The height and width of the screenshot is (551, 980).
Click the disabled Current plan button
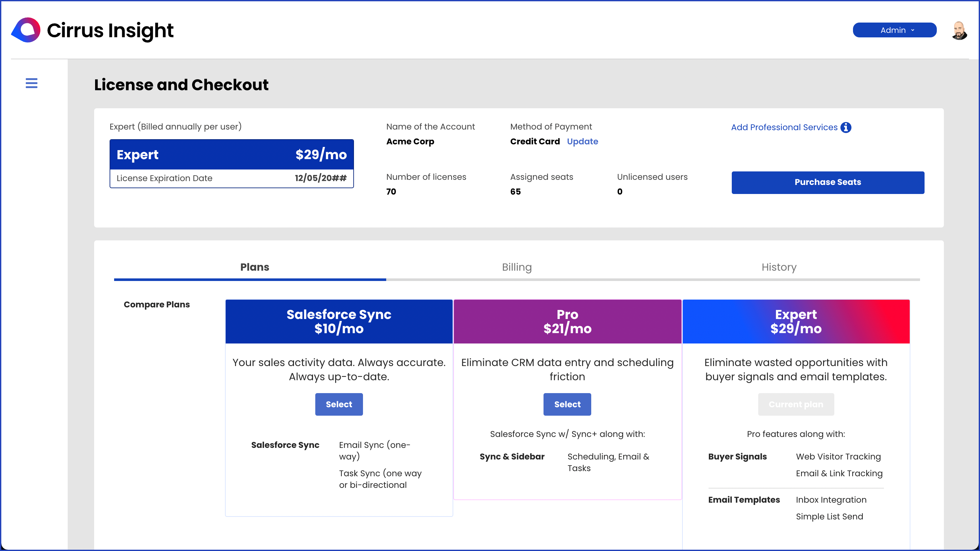coord(796,404)
